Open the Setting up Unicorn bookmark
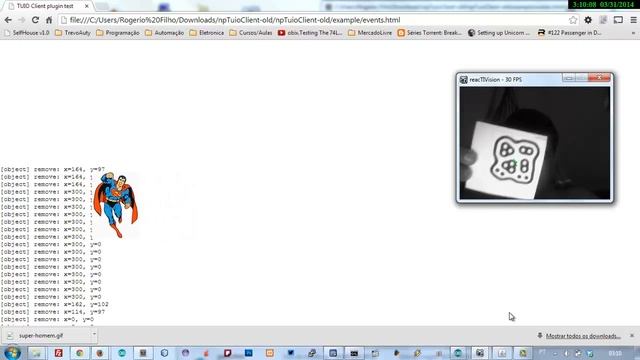The image size is (640, 360). pyautogui.click(x=499, y=33)
